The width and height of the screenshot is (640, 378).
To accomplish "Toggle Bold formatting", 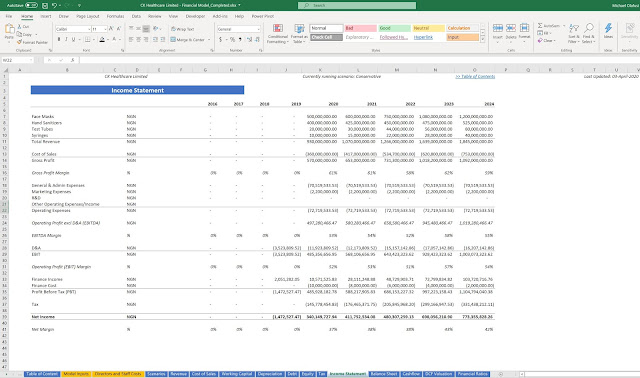I will (x=59, y=40).
